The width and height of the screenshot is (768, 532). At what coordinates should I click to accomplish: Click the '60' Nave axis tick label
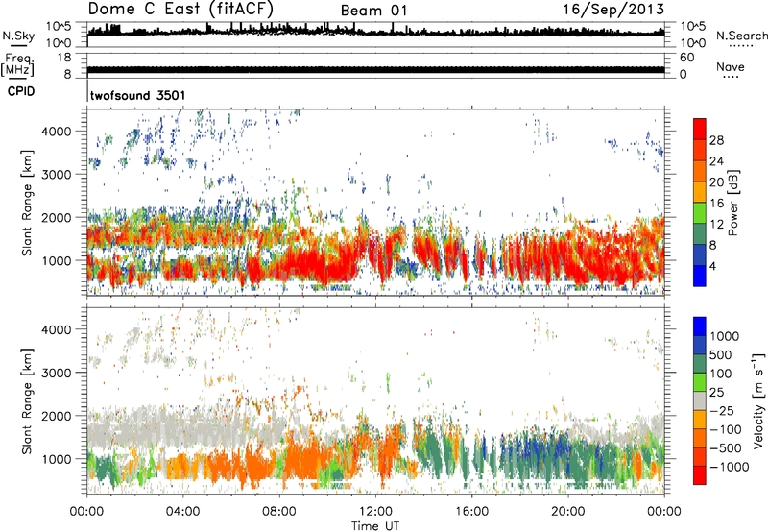[686, 58]
